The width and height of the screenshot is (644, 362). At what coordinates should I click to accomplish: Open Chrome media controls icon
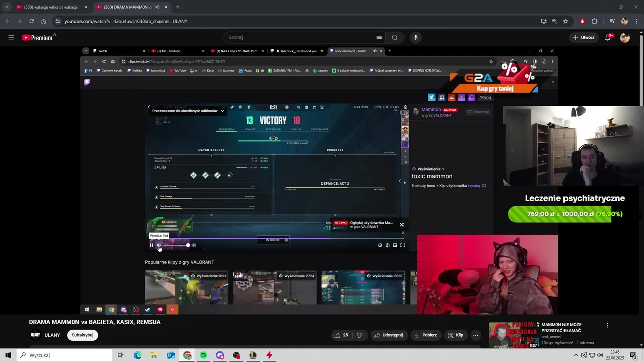click(x=612, y=21)
